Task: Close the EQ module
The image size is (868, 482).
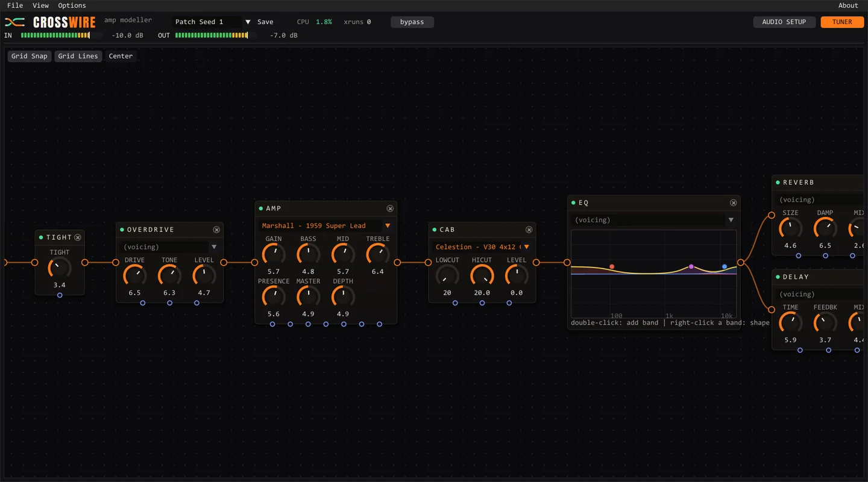Action: point(733,203)
